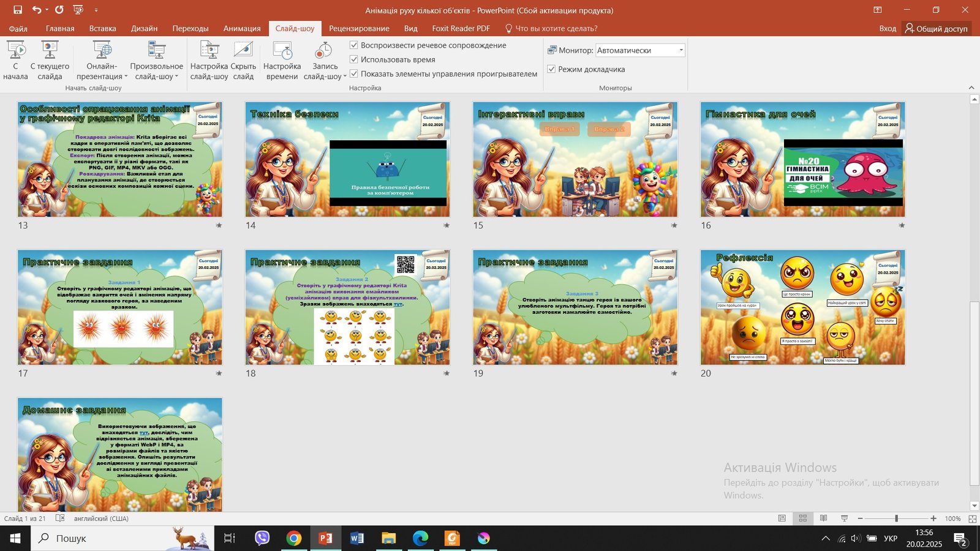The image size is (980, 551).
Task: Open the File tab
Action: coord(18,28)
